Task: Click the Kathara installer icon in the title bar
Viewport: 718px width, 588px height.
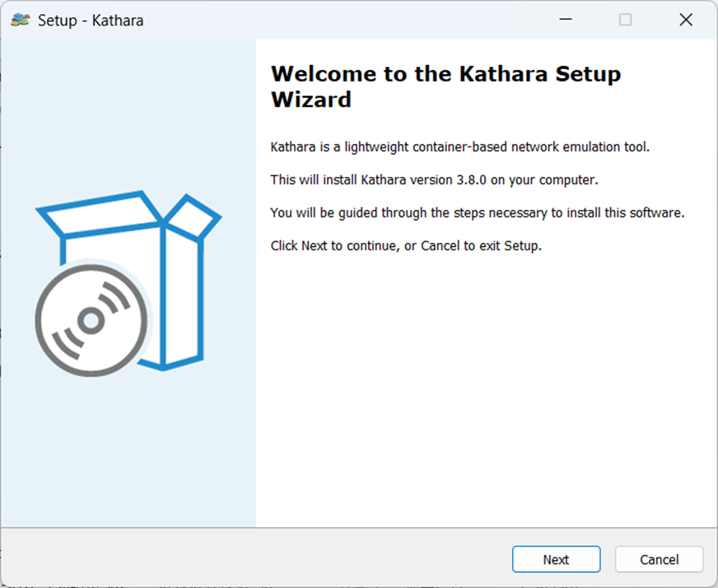Action: [x=20, y=19]
